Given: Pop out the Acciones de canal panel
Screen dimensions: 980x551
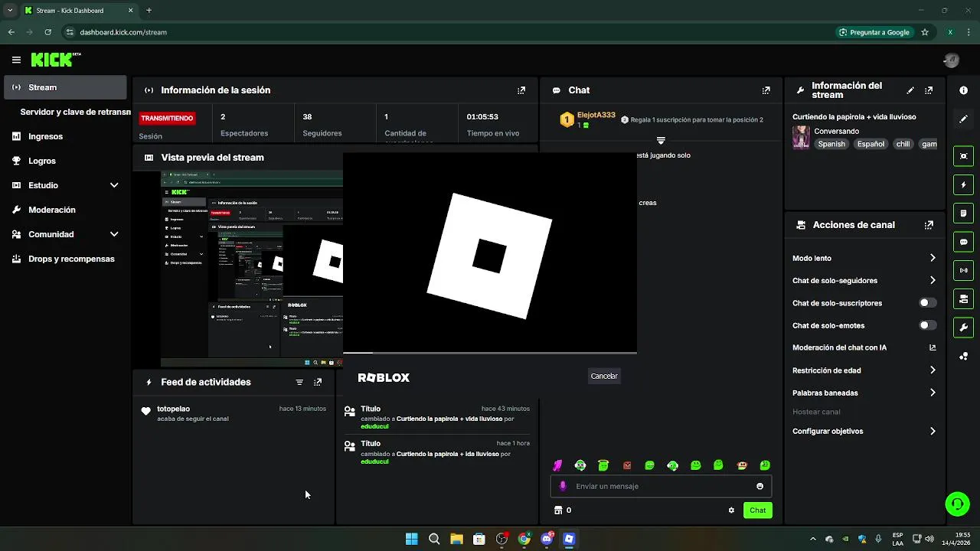Looking at the screenshot, I should click(x=929, y=225).
